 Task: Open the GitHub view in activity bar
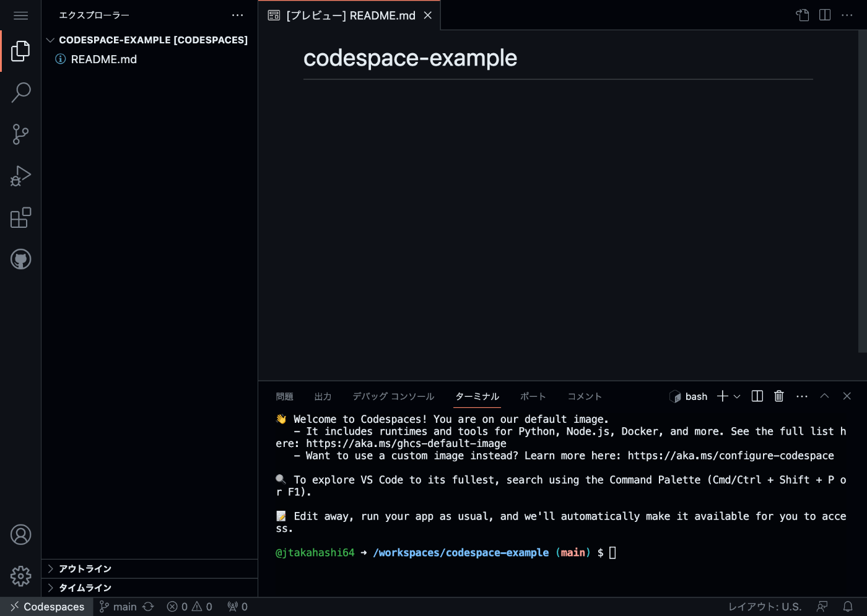pos(20,259)
